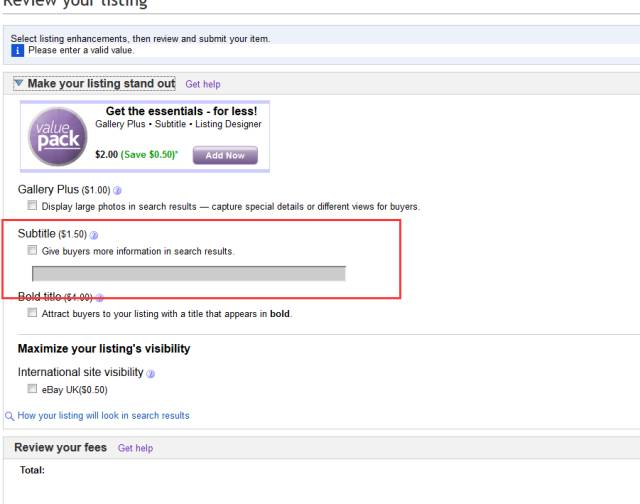The width and height of the screenshot is (640, 504).
Task: Enable eBay UK international visibility checkbox
Action: pos(32,389)
